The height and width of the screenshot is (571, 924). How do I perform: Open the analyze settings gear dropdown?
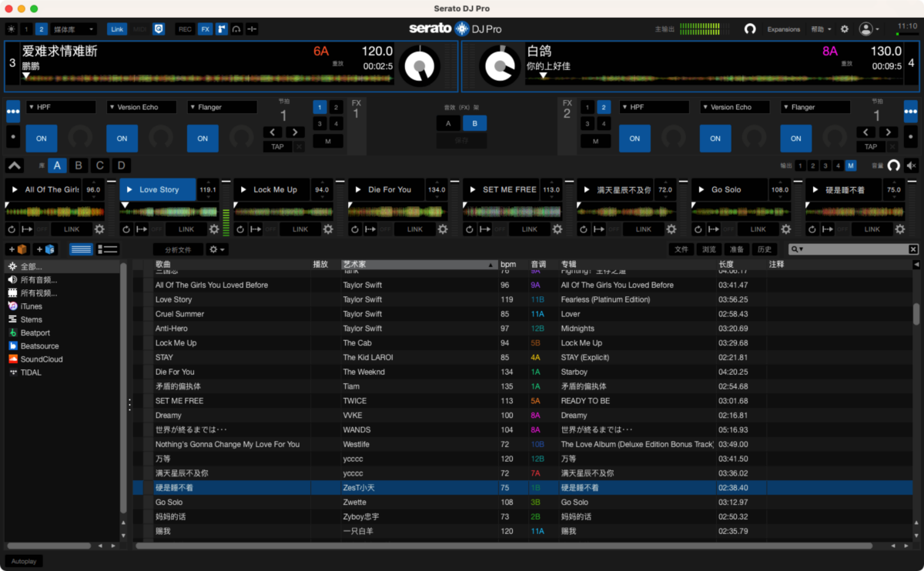coord(218,249)
